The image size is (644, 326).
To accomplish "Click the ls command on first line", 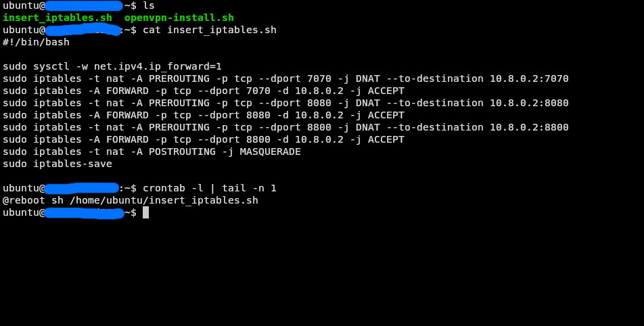I will (x=149, y=5).
